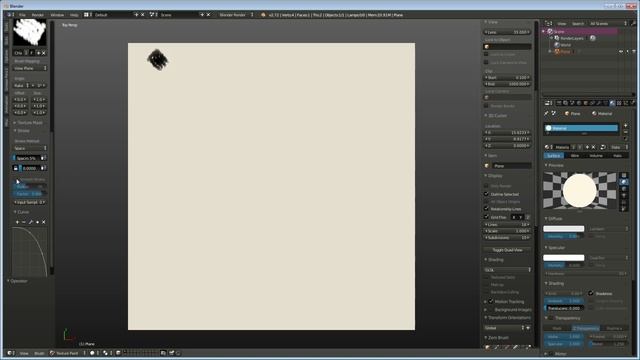This screenshot has height=360, width=640.
Task: Open the View menu in Outliner header
Action: tap(562, 24)
